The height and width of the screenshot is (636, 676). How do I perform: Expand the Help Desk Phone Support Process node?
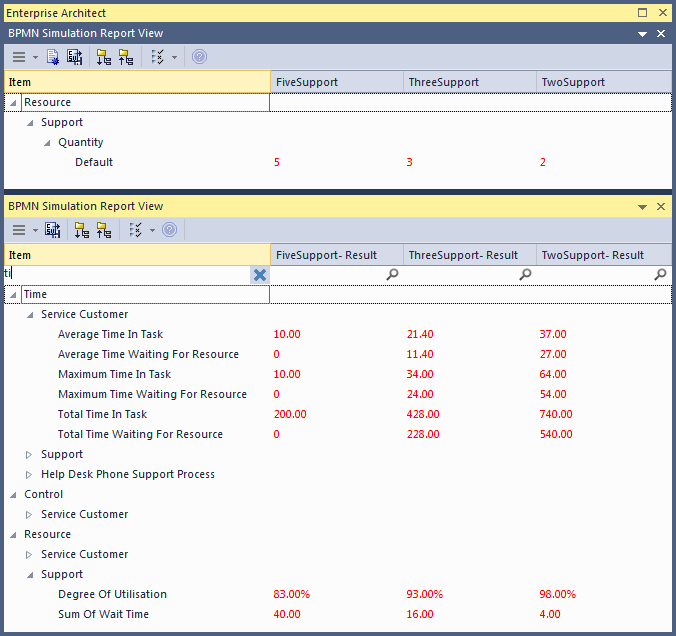click(x=29, y=475)
